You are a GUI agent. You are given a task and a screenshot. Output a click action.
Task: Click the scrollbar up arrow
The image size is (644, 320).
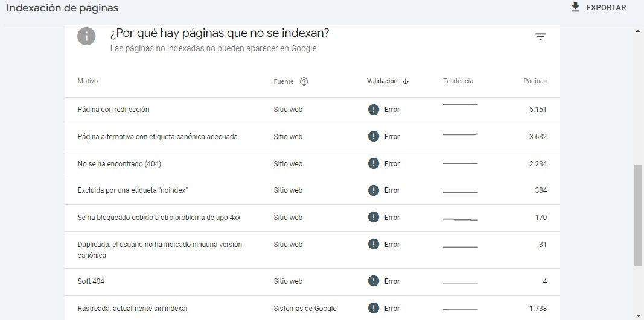click(x=638, y=31)
